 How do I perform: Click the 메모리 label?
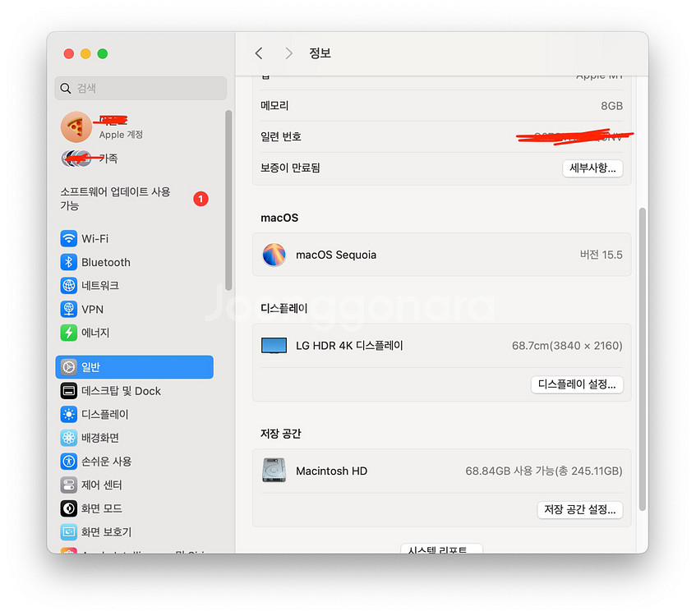pyautogui.click(x=274, y=106)
